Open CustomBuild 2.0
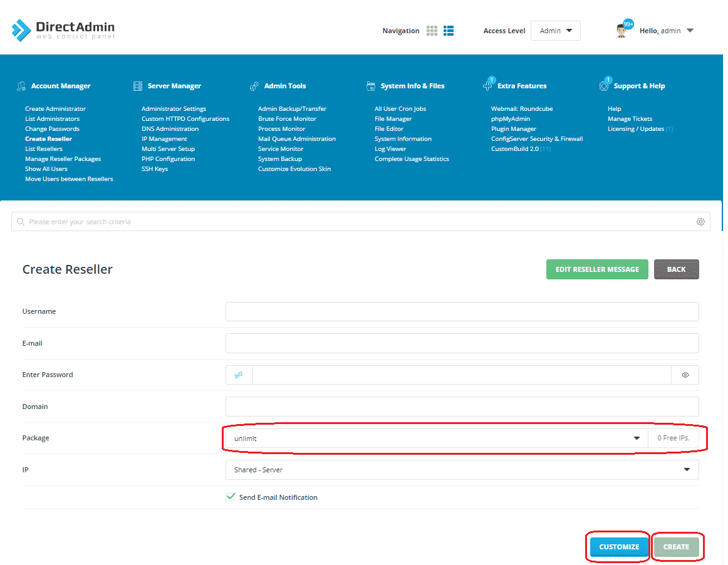 click(x=515, y=149)
